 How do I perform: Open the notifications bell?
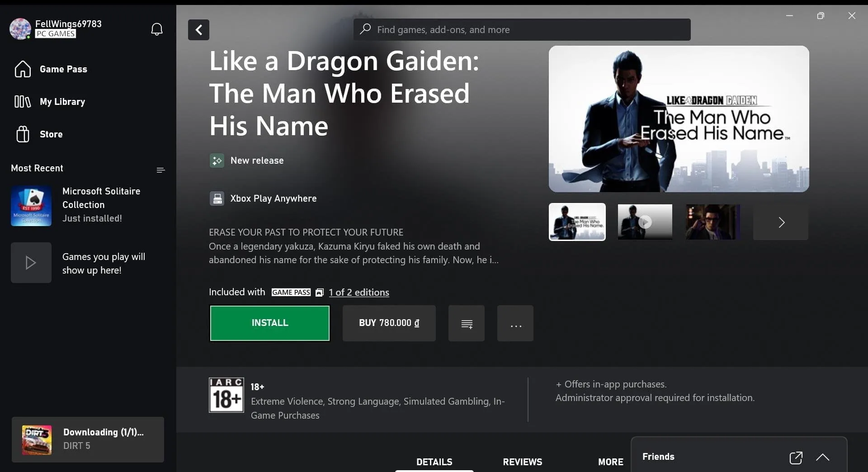click(156, 29)
